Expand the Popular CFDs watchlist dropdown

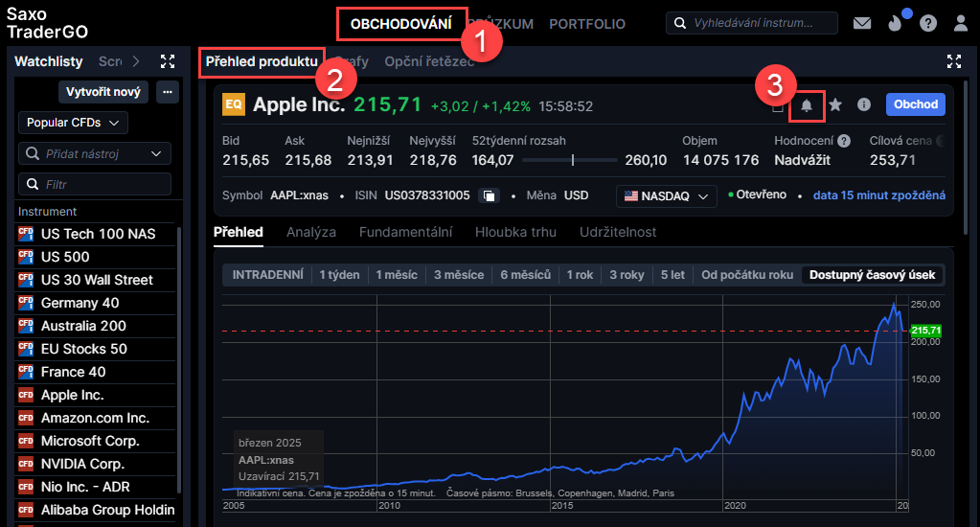[x=73, y=123]
